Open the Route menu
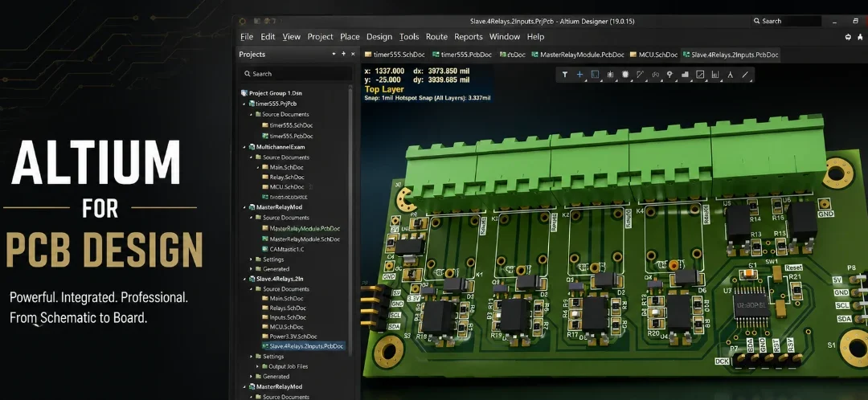Image resolution: width=868 pixels, height=400 pixels. coord(436,36)
